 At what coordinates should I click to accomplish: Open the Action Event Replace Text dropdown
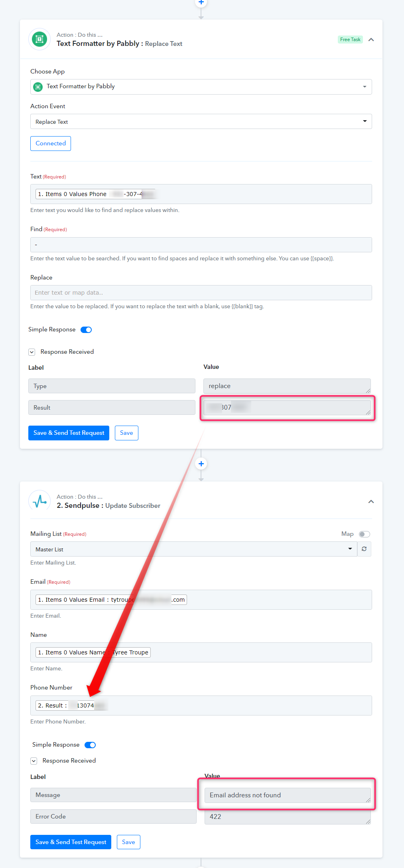201,121
